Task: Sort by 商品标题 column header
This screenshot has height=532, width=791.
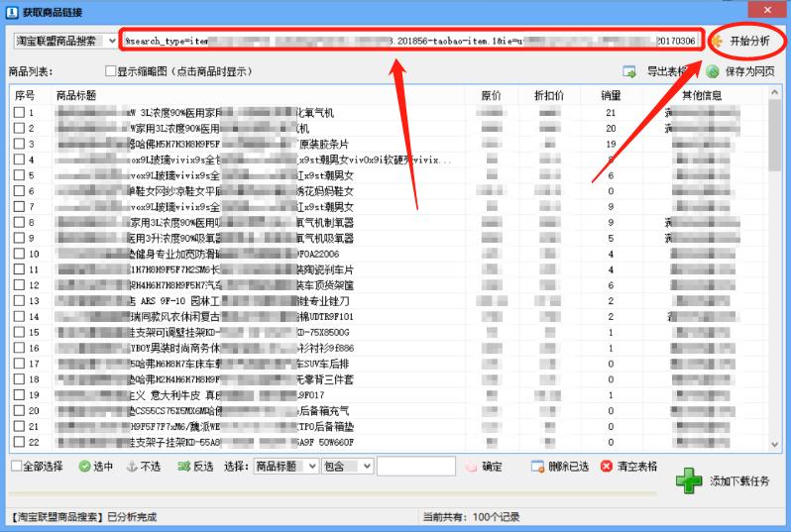Action: click(x=75, y=95)
